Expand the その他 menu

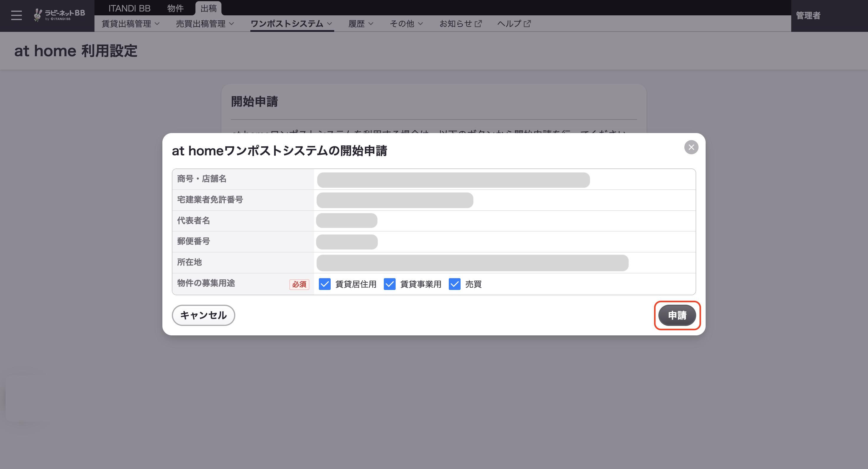pyautogui.click(x=406, y=24)
